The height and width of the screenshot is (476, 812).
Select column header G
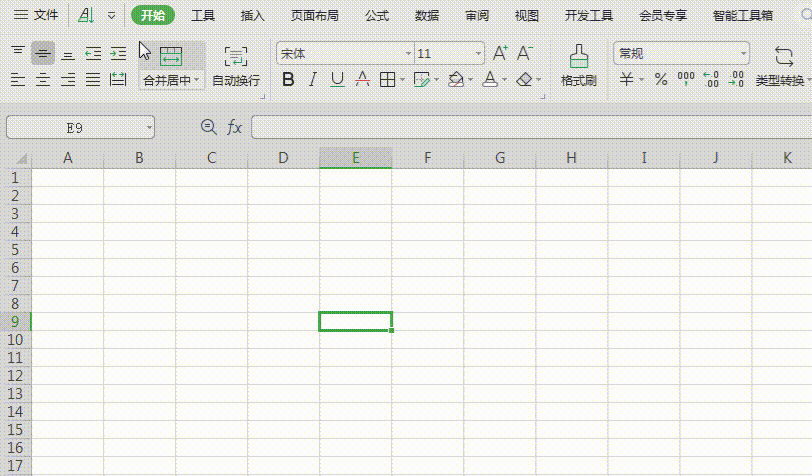click(500, 157)
